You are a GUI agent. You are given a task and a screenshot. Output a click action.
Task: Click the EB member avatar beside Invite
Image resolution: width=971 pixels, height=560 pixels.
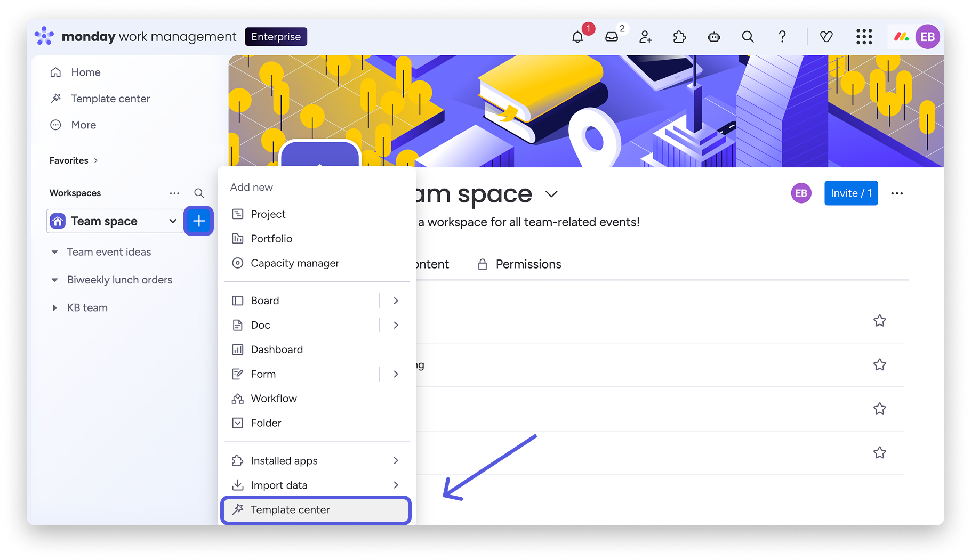tap(801, 193)
